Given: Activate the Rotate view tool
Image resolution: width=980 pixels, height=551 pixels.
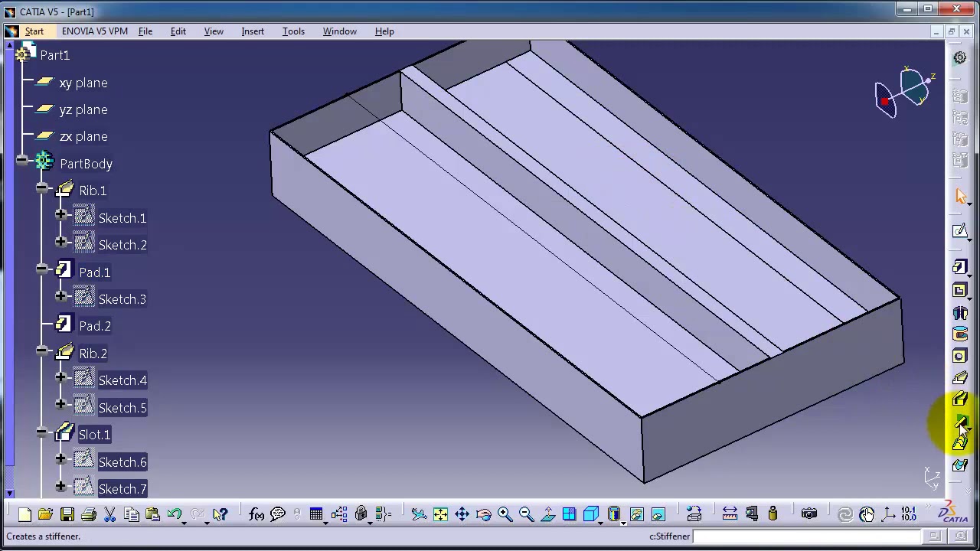Looking at the screenshot, I should pos(483,514).
